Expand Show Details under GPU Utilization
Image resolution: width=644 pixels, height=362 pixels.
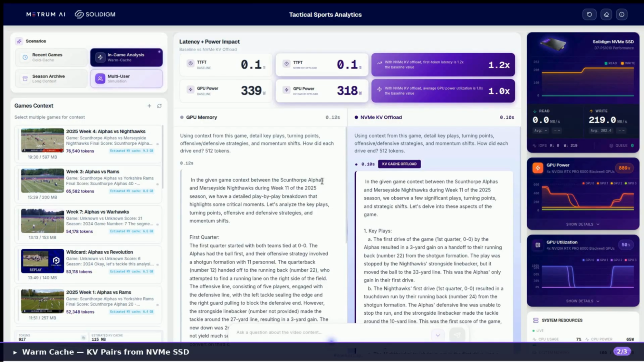[x=582, y=301]
